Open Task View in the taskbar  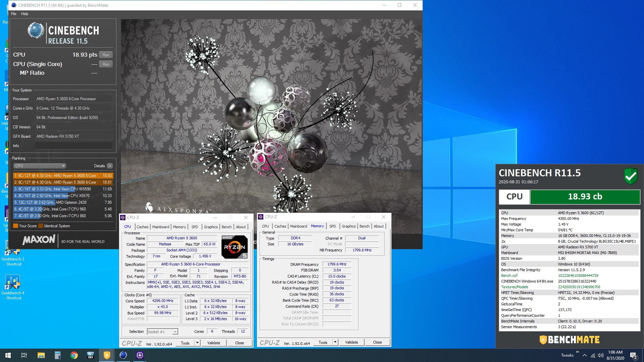pyautogui.click(x=24, y=355)
